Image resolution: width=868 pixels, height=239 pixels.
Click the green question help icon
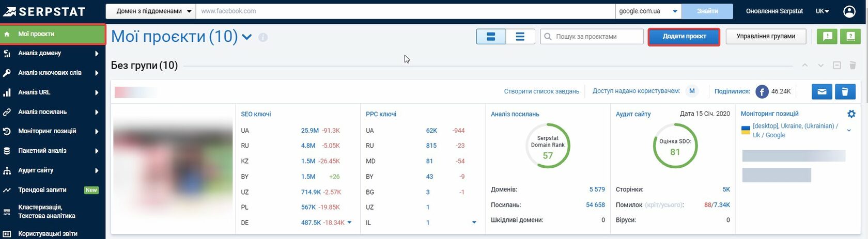point(850,36)
